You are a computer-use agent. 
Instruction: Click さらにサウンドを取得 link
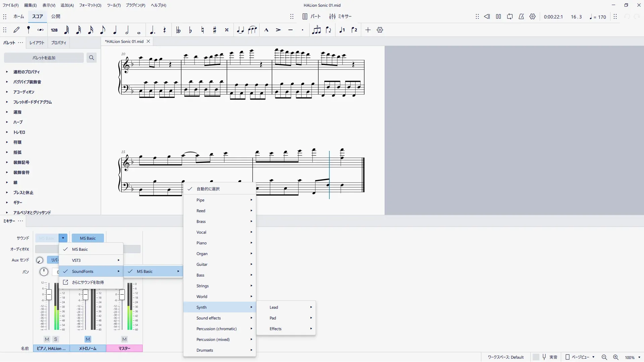(88, 282)
